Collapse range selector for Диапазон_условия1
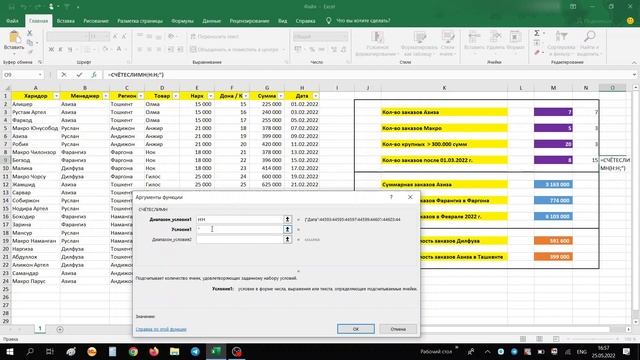 [287, 219]
